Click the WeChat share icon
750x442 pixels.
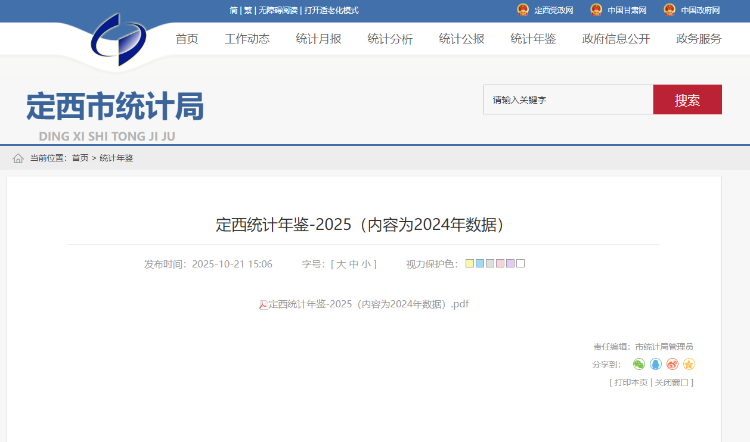point(639,364)
